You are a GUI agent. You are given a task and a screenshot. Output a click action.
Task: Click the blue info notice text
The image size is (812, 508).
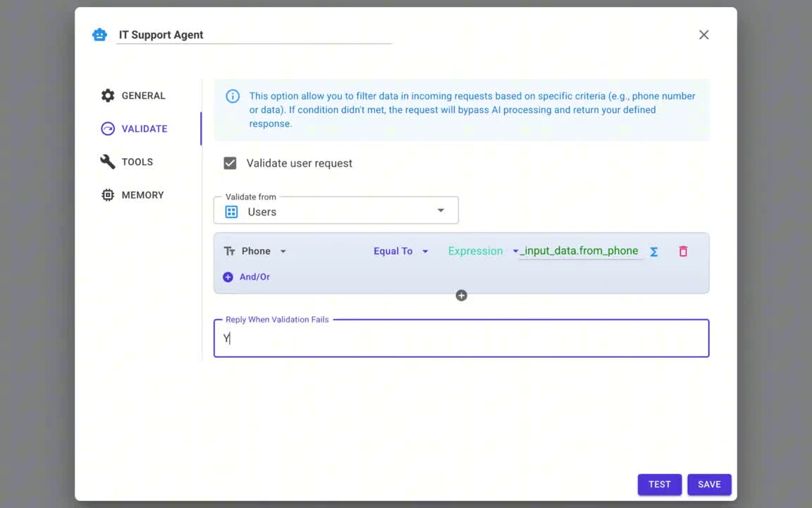coord(472,110)
